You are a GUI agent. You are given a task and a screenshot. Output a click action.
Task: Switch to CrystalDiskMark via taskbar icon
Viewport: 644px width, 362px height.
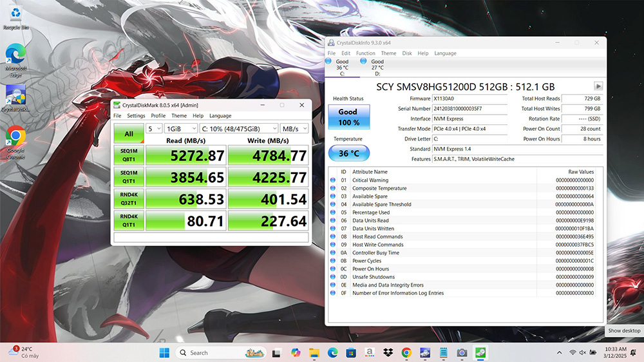click(480, 352)
